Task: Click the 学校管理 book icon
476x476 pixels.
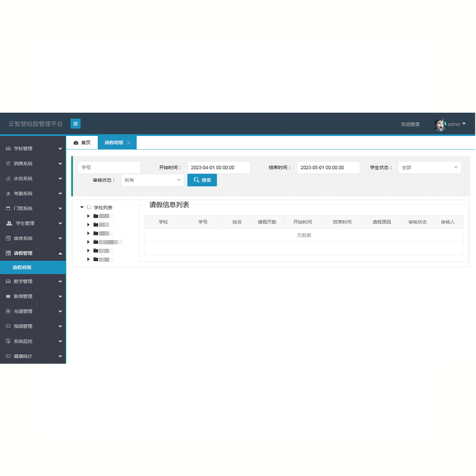Action: click(8, 148)
